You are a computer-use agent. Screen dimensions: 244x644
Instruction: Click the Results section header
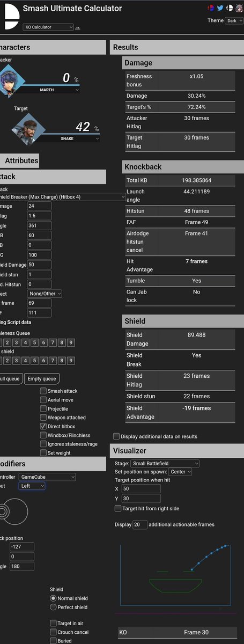[x=177, y=47]
